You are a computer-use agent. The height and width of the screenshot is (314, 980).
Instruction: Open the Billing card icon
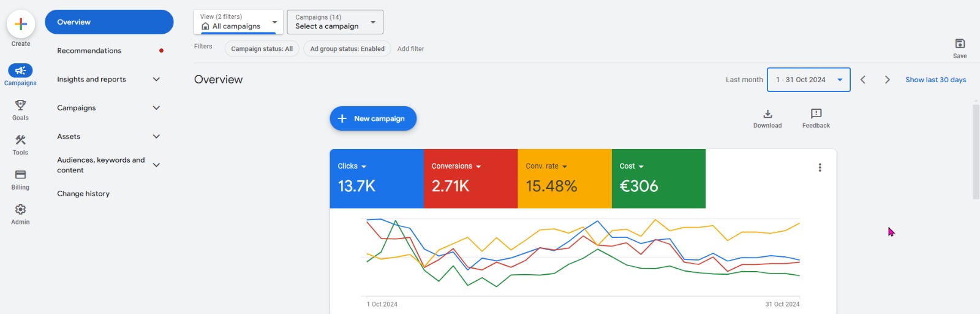[x=20, y=175]
